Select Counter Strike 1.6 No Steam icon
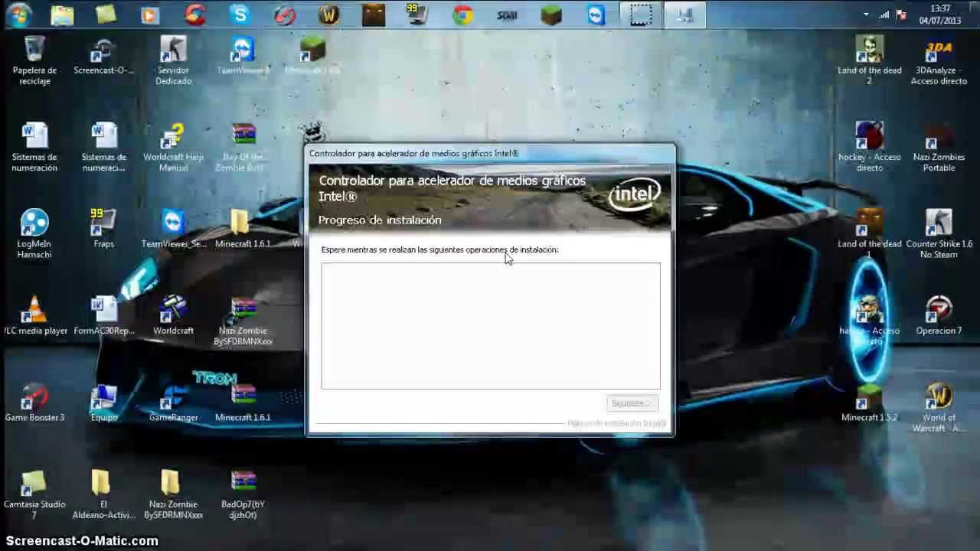980x551 pixels. coord(939,233)
